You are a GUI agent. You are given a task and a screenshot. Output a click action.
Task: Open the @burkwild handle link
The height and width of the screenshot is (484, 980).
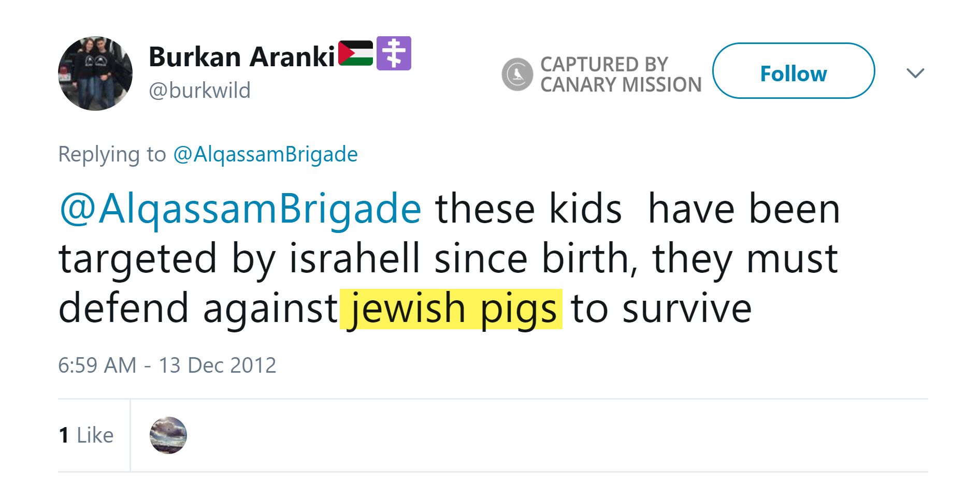[x=199, y=91]
